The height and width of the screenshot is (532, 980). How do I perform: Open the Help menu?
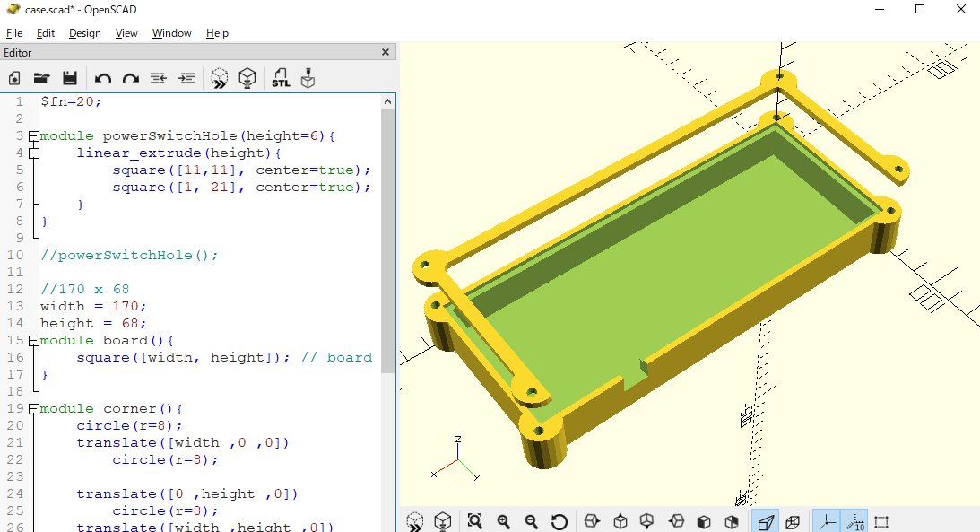217,33
